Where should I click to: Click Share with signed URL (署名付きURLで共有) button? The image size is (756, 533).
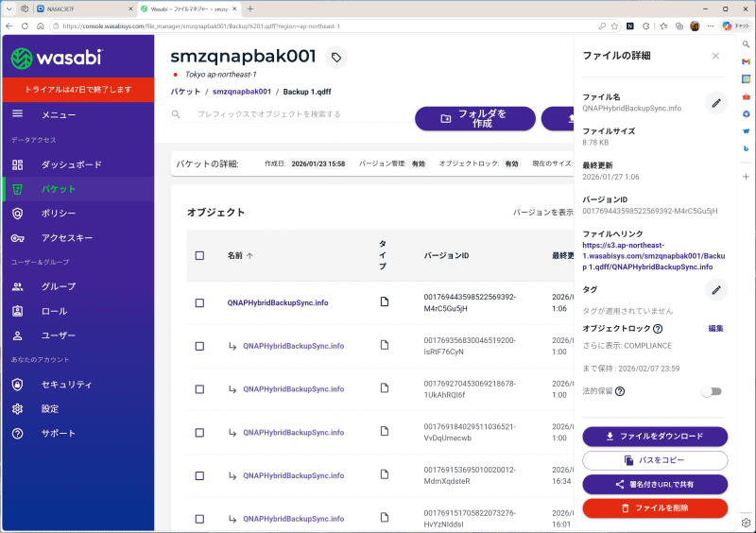click(655, 484)
